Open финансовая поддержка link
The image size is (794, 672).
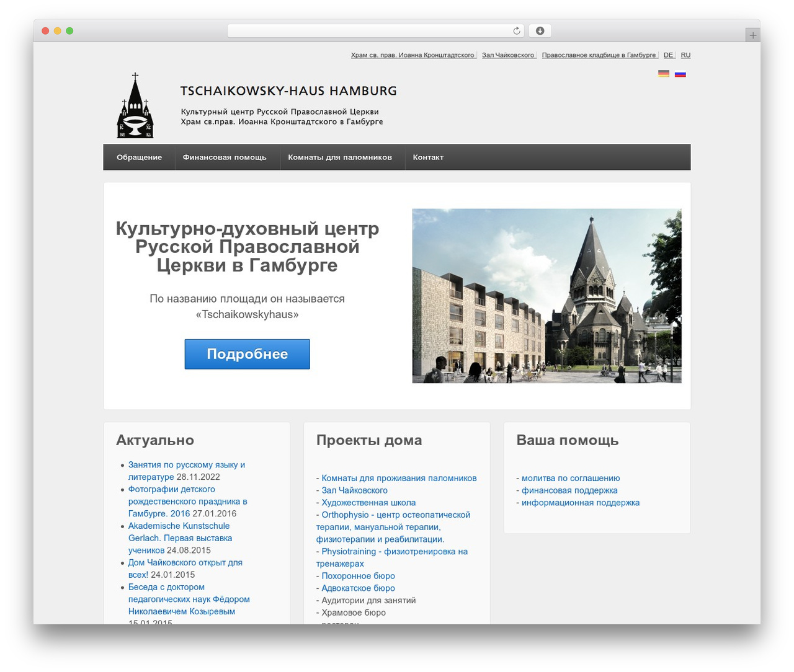coord(569,490)
